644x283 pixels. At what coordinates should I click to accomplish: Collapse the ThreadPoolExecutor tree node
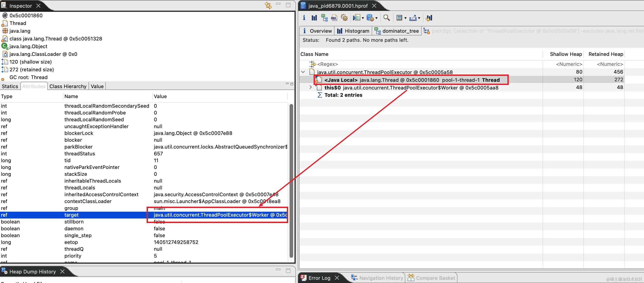point(303,72)
